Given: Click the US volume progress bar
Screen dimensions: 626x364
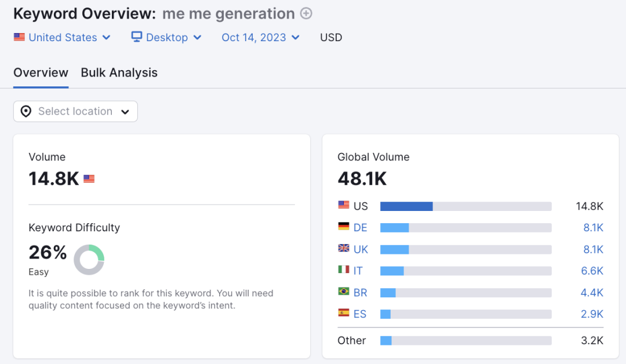Looking at the screenshot, I should coord(465,206).
